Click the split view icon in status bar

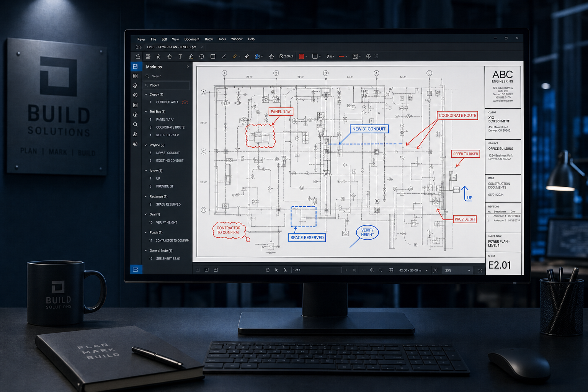(216, 270)
